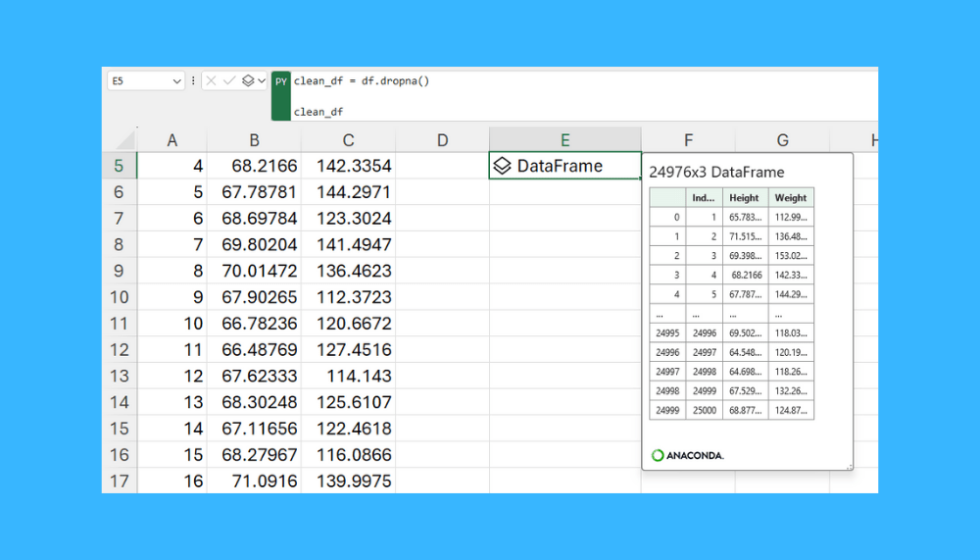Click the Name Box showing E5
The image size is (980, 560).
pyautogui.click(x=146, y=80)
